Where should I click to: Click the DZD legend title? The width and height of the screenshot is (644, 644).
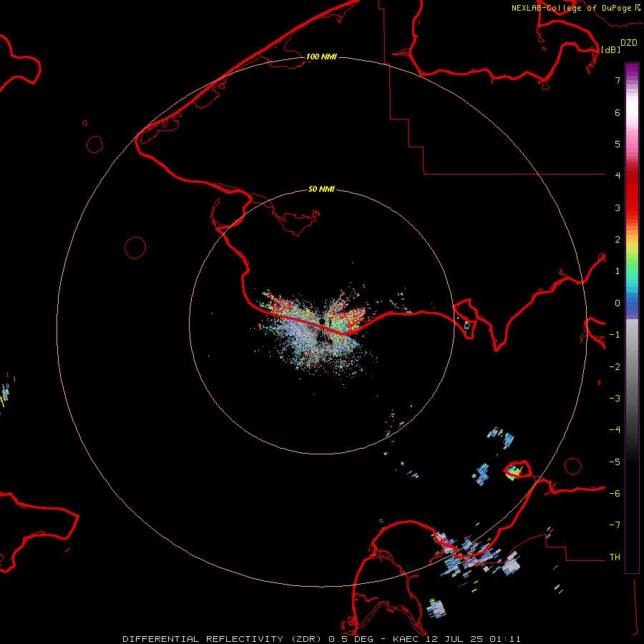pos(629,43)
